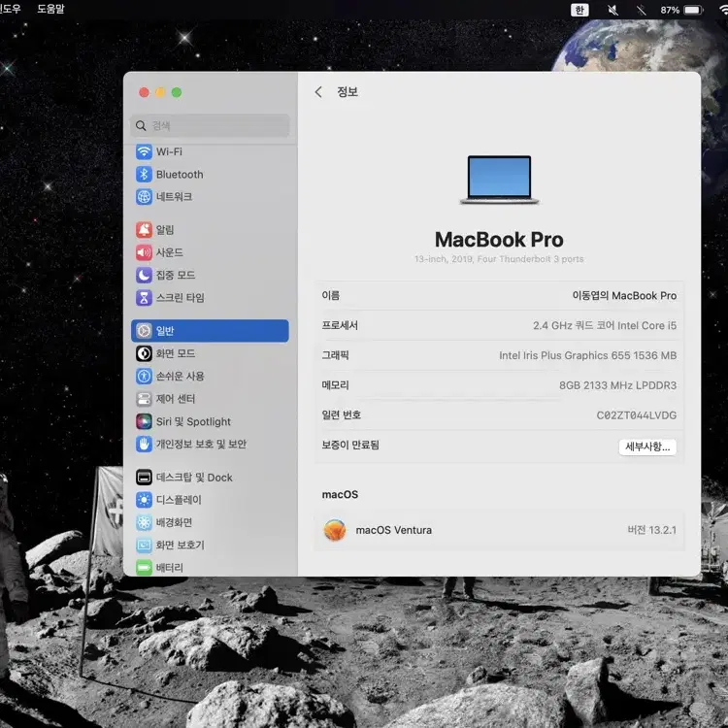Screen dimensions: 728x728
Task: Open the 사운드 speaker icon
Action: pos(144,252)
